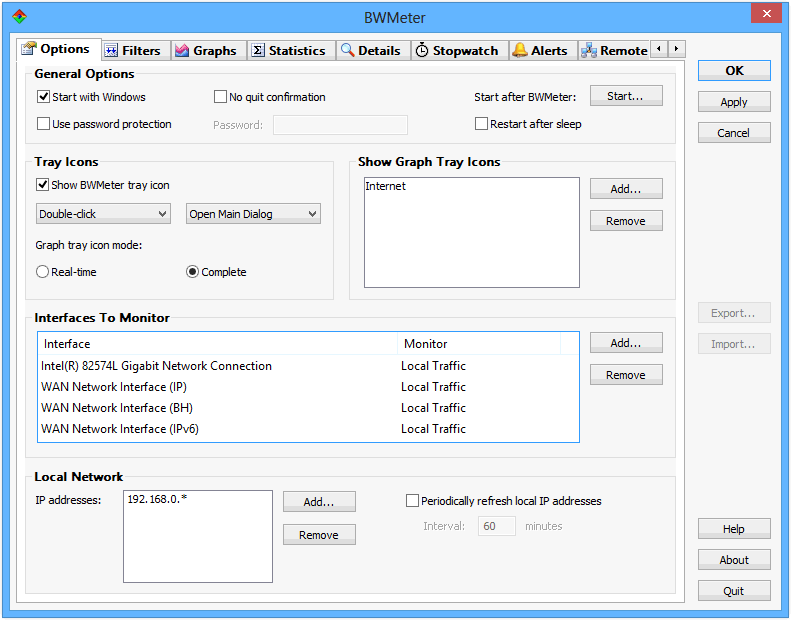
Task: Click the Graphs tab chart icon
Action: [182, 50]
